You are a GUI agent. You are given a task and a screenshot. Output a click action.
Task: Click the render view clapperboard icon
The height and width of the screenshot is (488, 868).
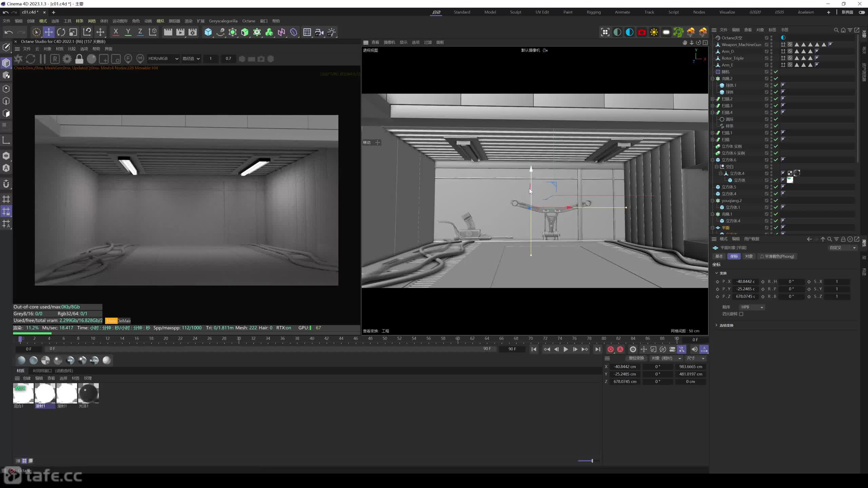[x=168, y=32]
